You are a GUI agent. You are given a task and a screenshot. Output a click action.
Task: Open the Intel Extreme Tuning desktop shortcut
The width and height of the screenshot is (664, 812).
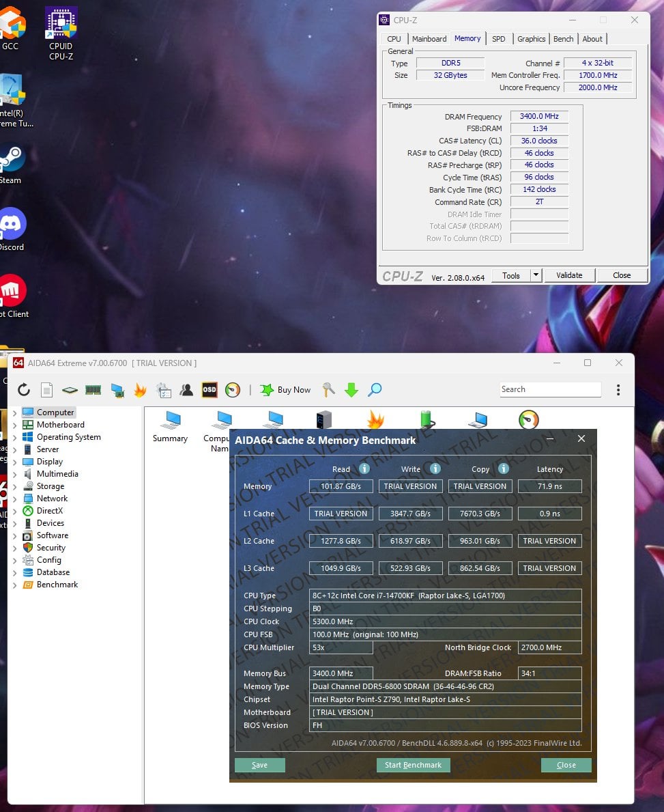[x=16, y=101]
